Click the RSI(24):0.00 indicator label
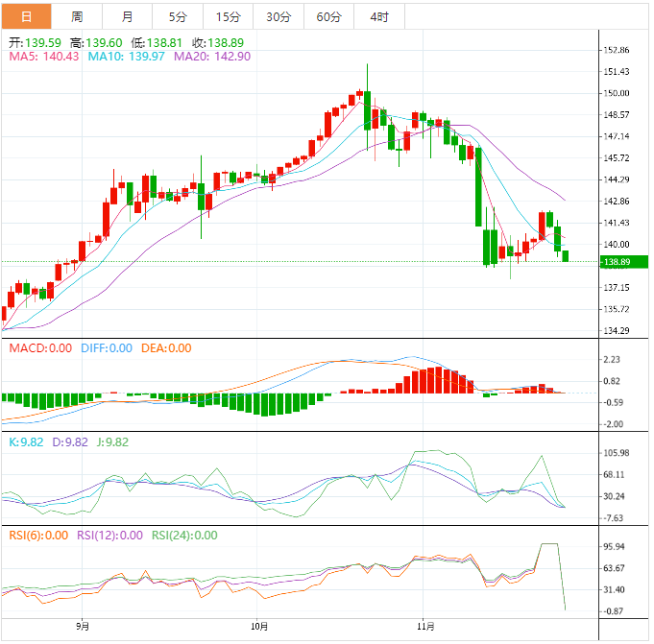The width and height of the screenshot is (654, 644). click(x=184, y=536)
